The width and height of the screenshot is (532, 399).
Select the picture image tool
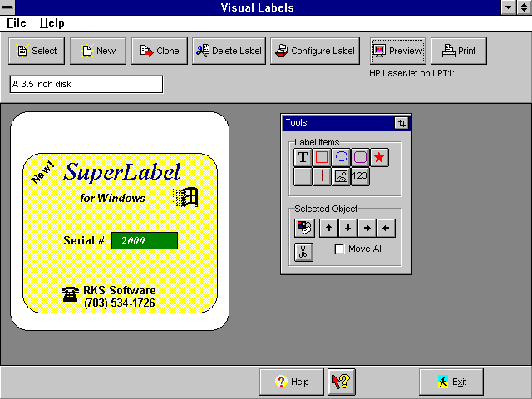(341, 176)
